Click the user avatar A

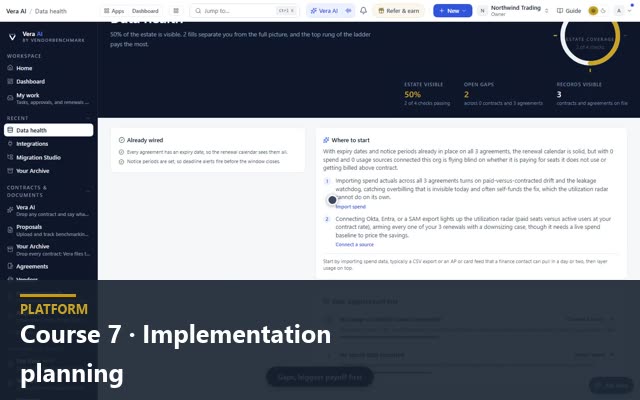coord(619,11)
